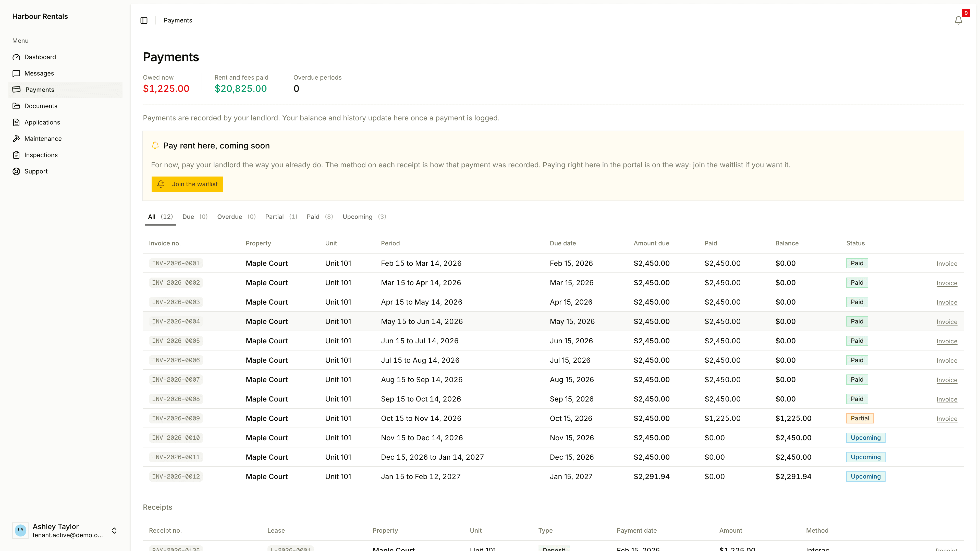Screen dimensions: 980x551
Task: Switch to the Overdue (0) tab
Action: [236, 217]
